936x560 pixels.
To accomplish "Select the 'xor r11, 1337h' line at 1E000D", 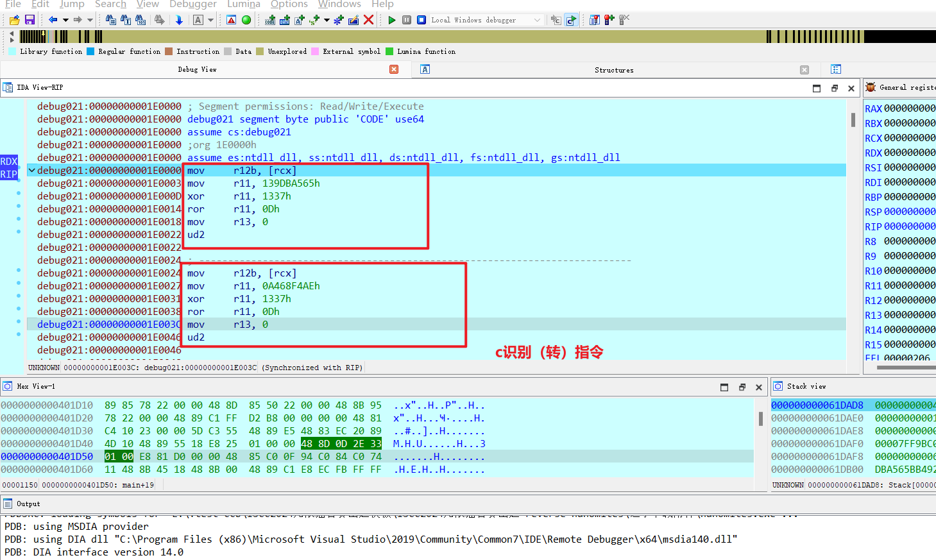I will click(x=436, y=196).
